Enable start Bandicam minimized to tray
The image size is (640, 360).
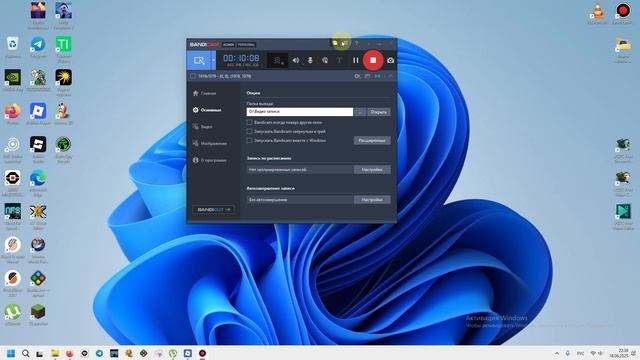(249, 131)
